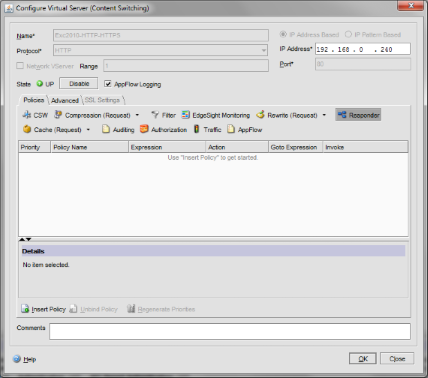Open the CSW policies icon
This screenshot has height=378, width=428.
26,115
